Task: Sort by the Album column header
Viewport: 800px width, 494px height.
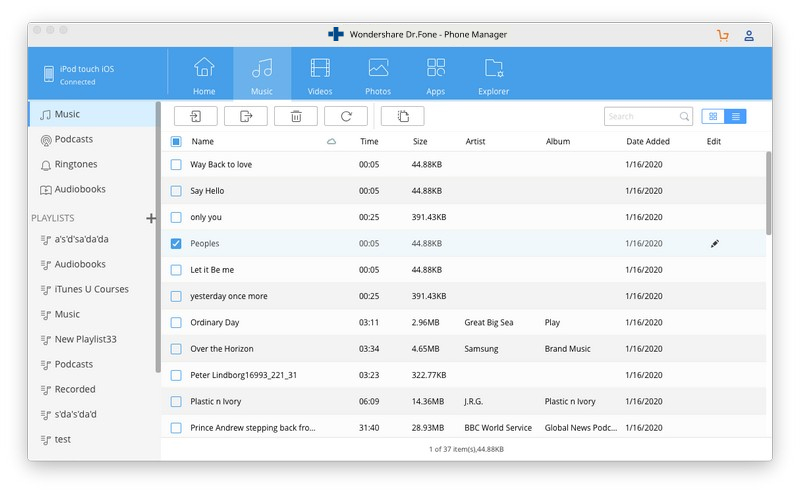Action: point(558,141)
